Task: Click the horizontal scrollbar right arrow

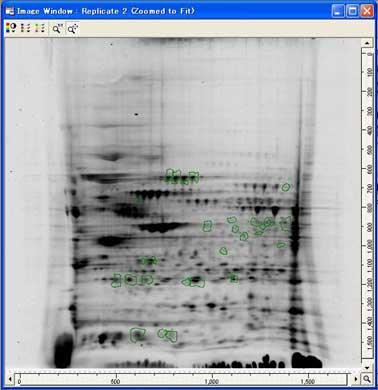Action: tap(356, 379)
